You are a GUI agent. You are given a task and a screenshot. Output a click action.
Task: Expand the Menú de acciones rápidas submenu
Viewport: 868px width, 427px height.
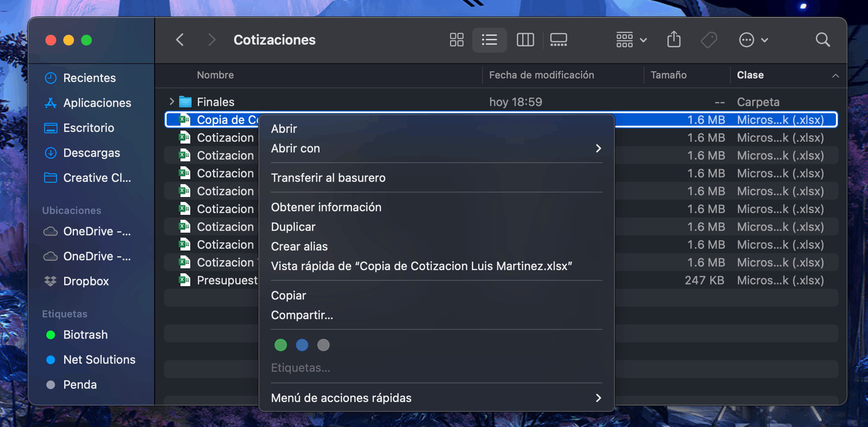437,398
